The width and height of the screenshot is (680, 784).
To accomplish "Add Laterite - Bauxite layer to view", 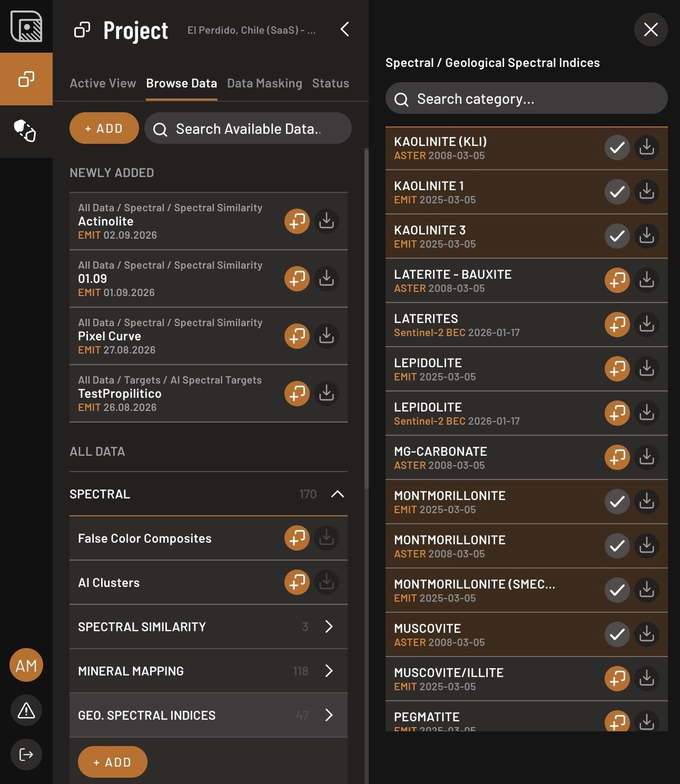I will point(617,280).
